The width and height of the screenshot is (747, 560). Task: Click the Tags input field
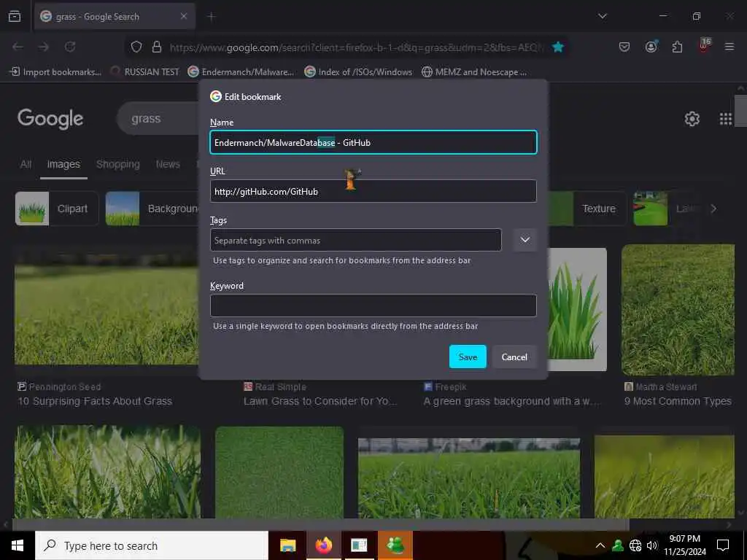click(x=356, y=240)
